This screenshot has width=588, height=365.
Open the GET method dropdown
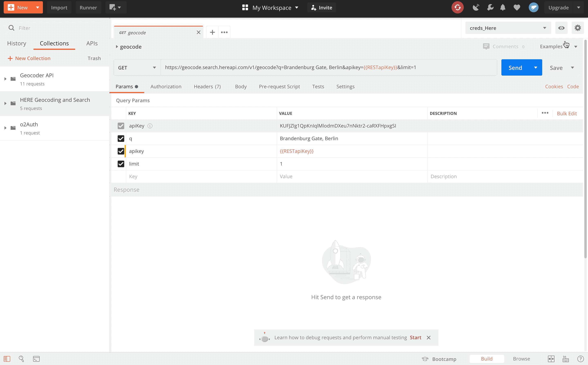pyautogui.click(x=137, y=68)
